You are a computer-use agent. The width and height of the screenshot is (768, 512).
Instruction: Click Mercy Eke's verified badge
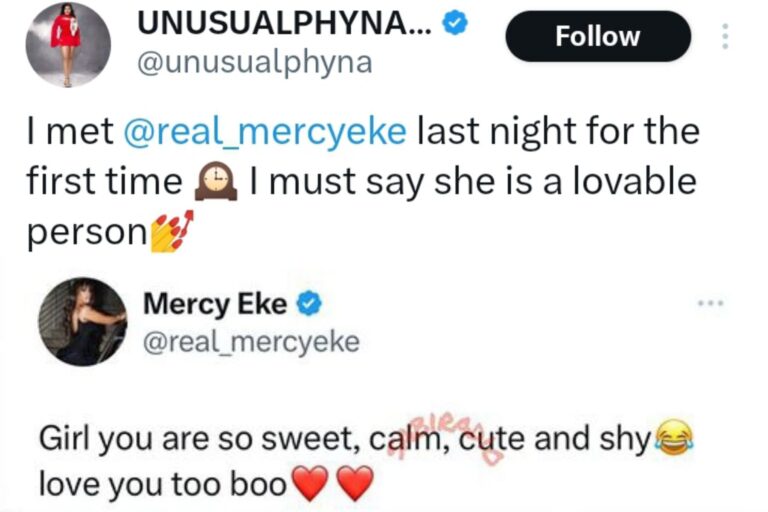tap(310, 305)
